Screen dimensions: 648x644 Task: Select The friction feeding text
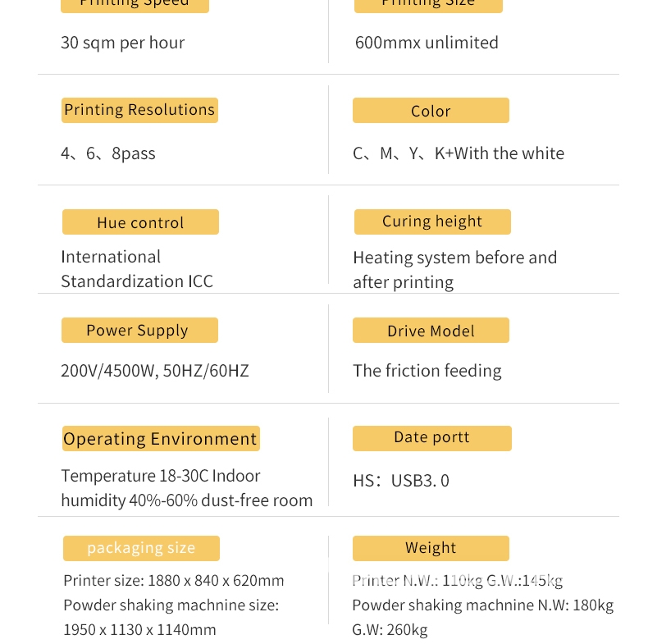click(427, 371)
